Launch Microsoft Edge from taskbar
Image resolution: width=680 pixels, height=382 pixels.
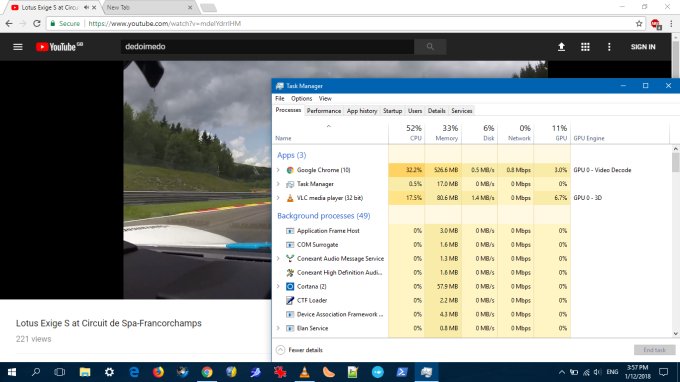tap(134, 372)
